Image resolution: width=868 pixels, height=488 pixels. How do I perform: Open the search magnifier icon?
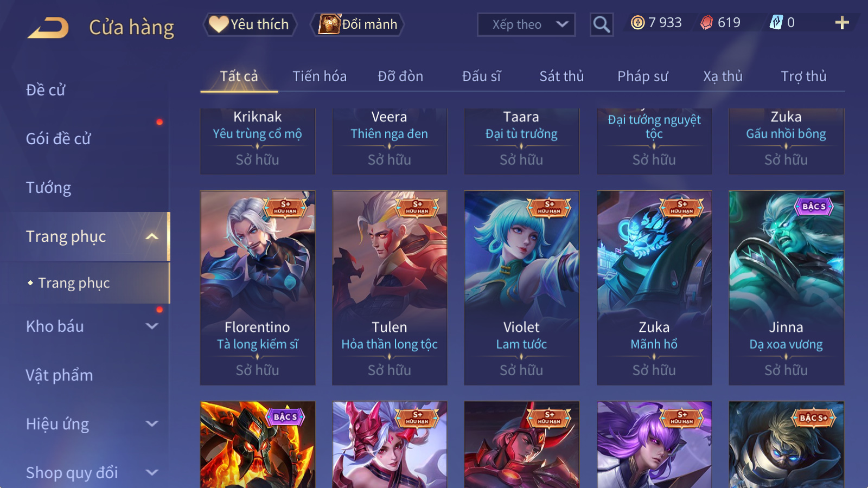point(601,24)
